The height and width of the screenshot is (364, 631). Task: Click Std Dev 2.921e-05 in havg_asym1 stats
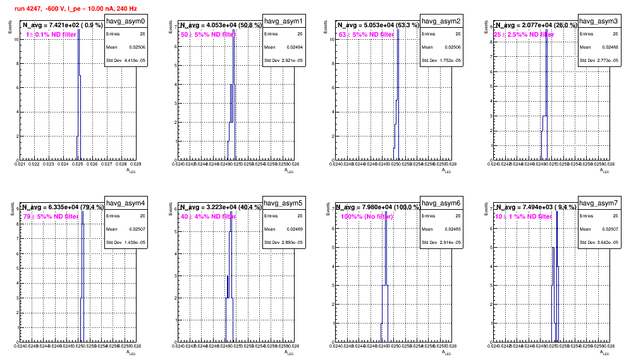pyautogui.click(x=283, y=61)
